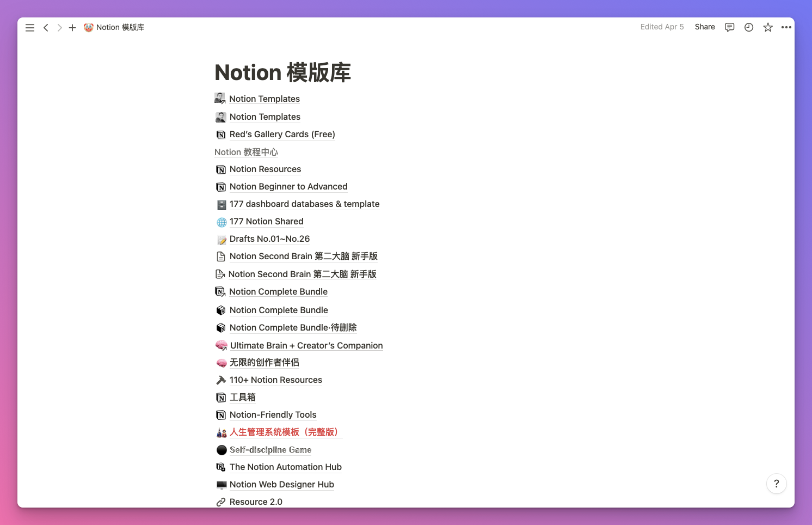View page history with the clock icon
This screenshot has width=812, height=525.
[x=749, y=27]
